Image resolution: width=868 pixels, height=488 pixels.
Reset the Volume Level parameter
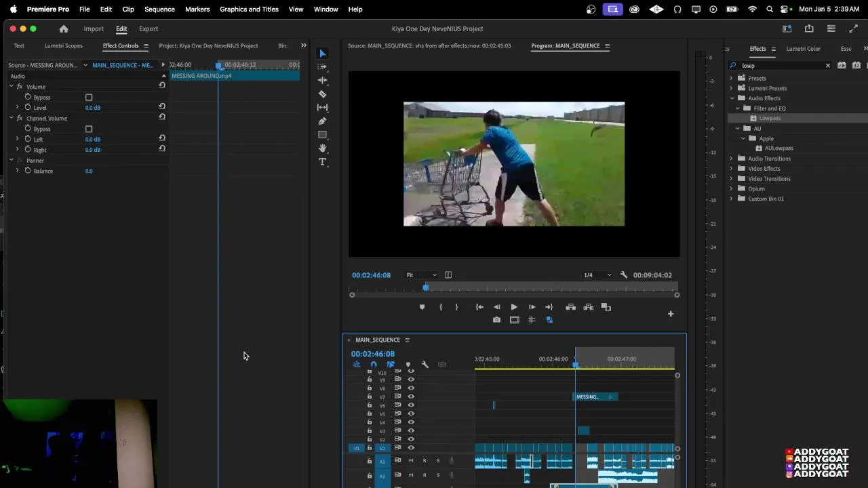point(162,106)
